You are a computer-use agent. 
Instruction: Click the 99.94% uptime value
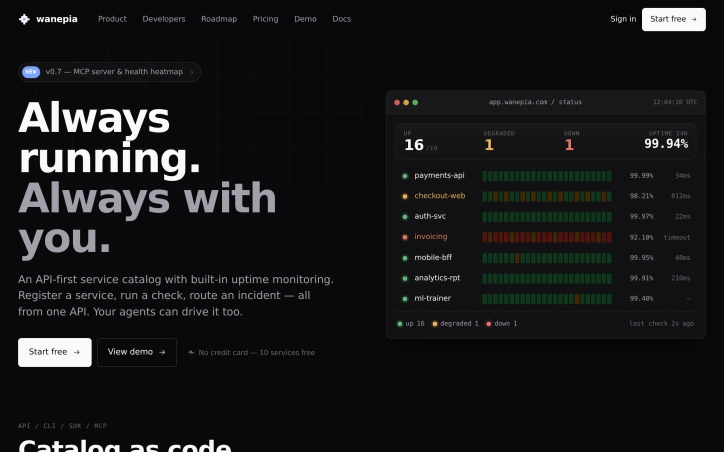pyautogui.click(x=666, y=144)
